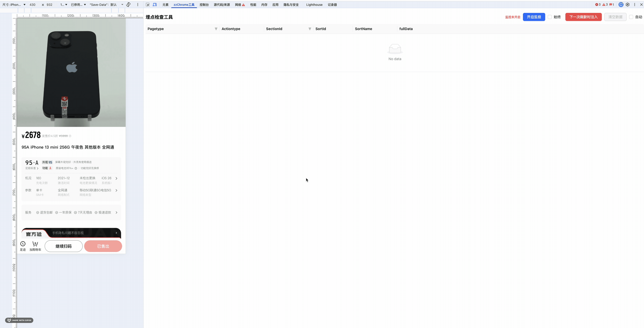Switch to the Lighthouse tab
This screenshot has height=328, width=644.
point(314,5)
